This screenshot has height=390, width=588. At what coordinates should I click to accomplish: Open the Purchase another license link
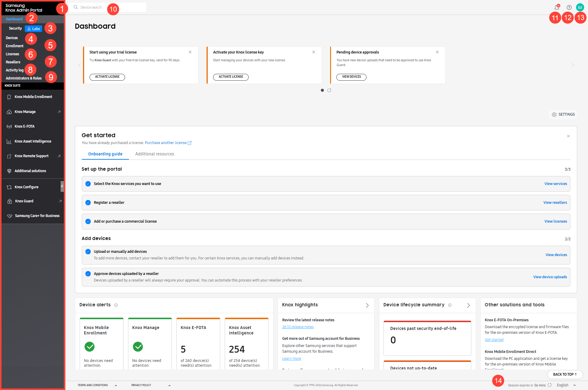(x=168, y=143)
